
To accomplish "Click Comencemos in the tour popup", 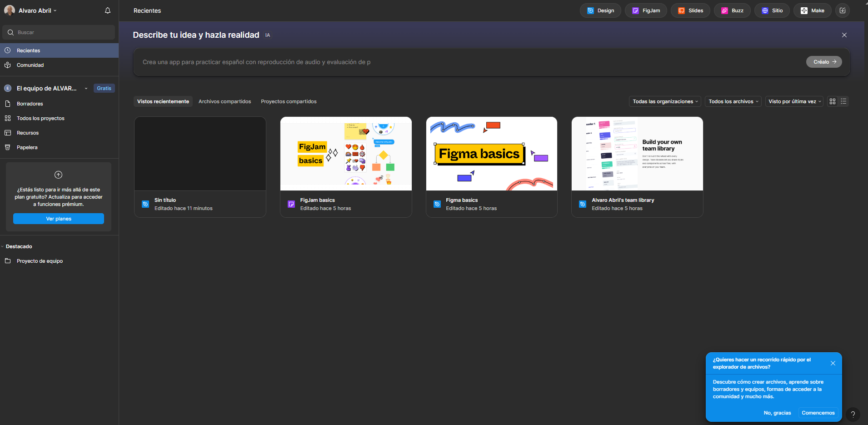I will (818, 413).
